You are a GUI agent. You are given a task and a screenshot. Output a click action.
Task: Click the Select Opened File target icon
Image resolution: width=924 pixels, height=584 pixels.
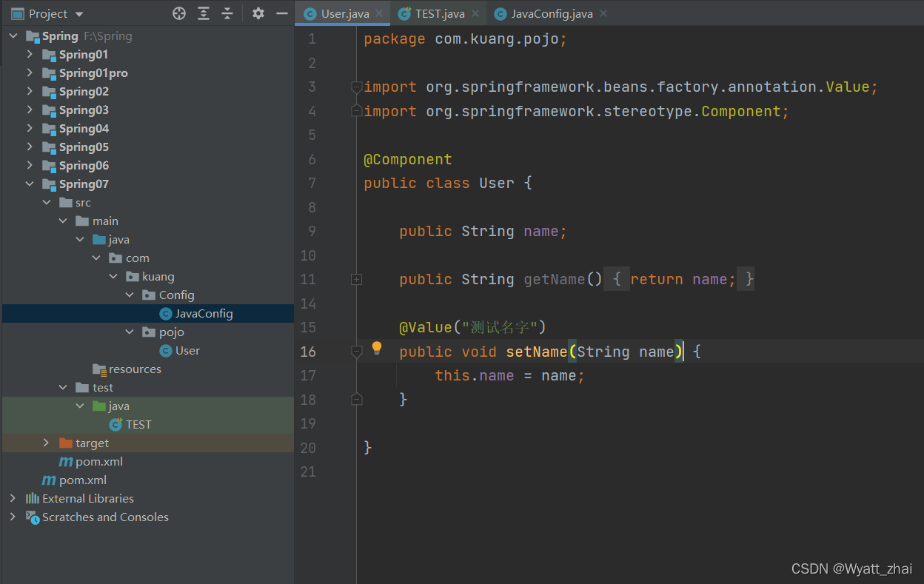pyautogui.click(x=178, y=13)
